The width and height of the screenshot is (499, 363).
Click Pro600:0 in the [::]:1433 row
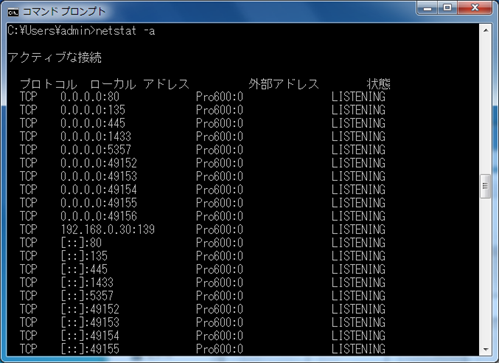[219, 283]
